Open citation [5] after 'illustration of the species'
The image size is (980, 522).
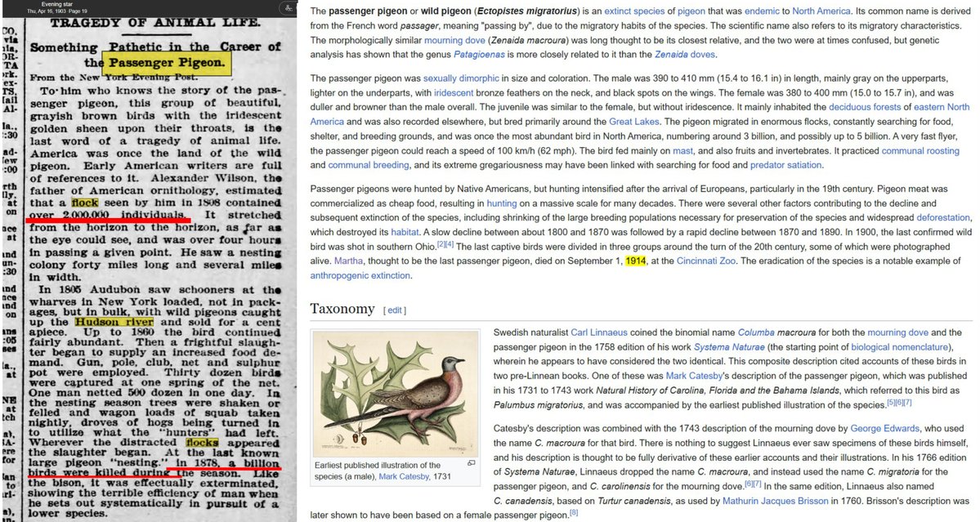pos(891,403)
